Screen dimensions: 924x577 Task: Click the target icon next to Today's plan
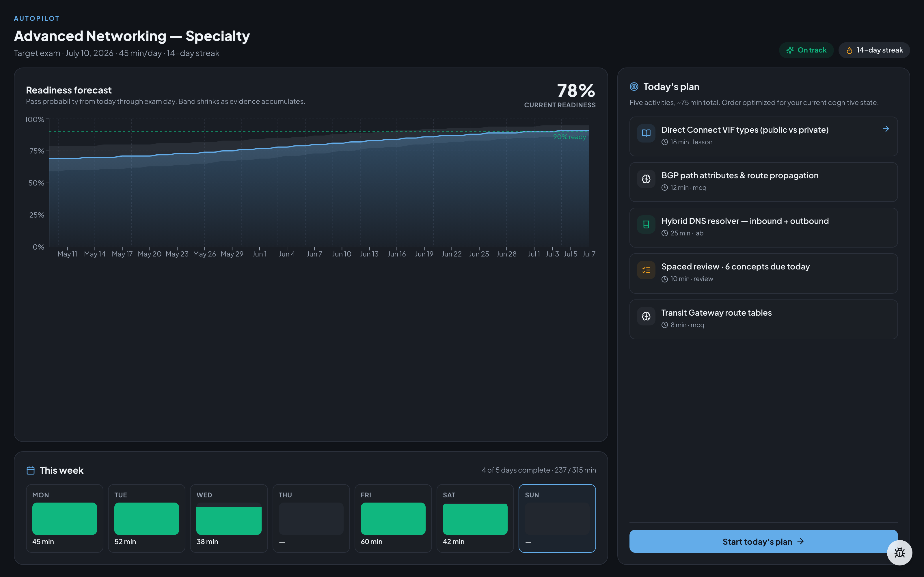tap(634, 87)
